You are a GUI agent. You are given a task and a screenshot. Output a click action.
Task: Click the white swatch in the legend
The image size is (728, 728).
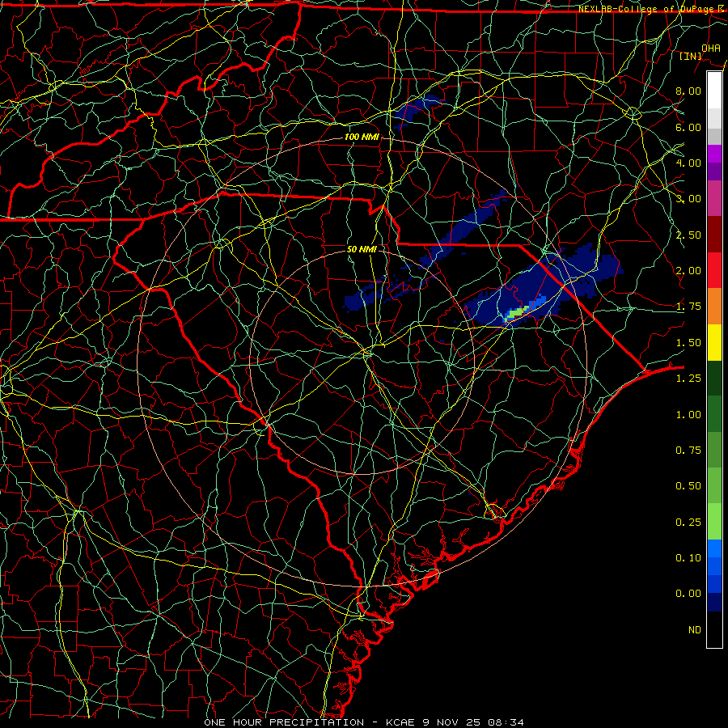(x=714, y=91)
